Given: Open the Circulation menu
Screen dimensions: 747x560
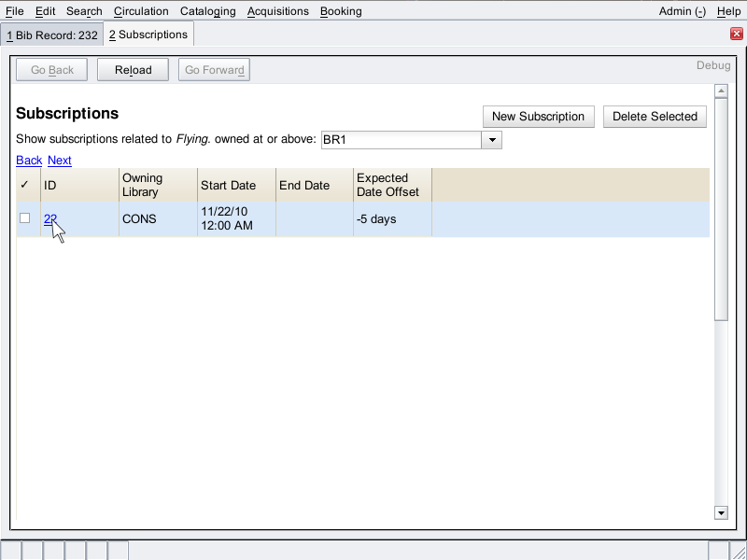Looking at the screenshot, I should [141, 11].
